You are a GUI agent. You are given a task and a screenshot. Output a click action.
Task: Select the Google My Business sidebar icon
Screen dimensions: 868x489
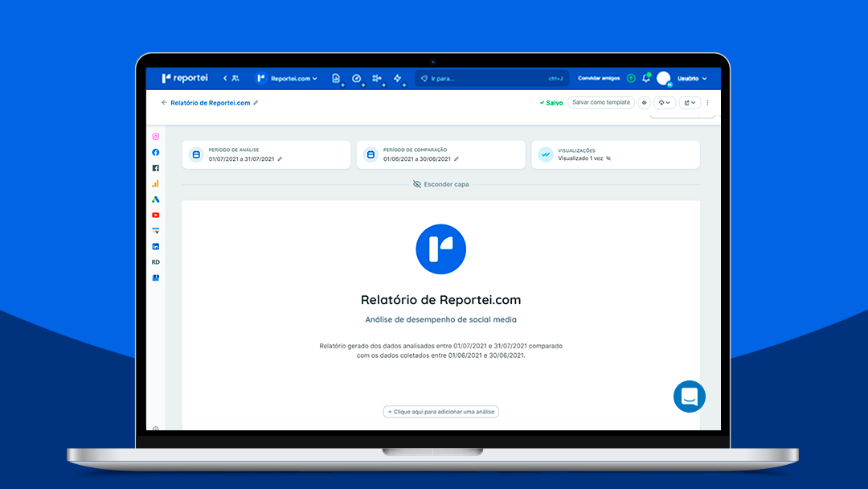156,278
